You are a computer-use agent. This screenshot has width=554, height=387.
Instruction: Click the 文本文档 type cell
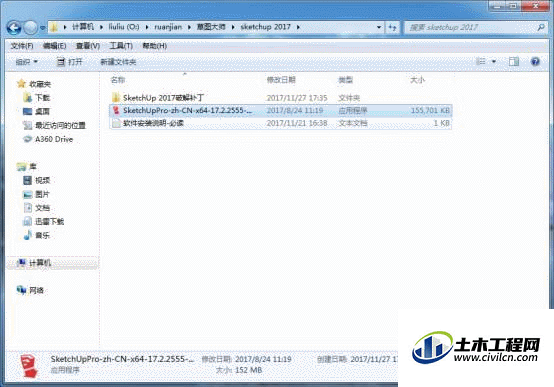(353, 123)
